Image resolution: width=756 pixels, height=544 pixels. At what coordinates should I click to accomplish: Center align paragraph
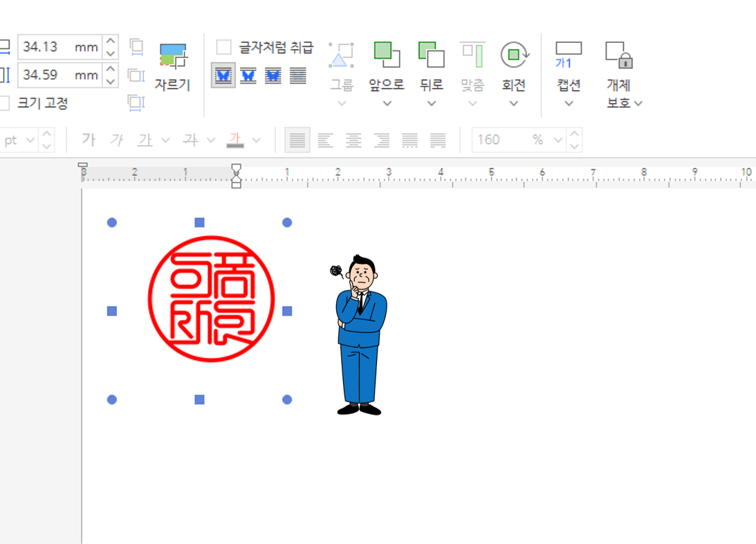353,140
